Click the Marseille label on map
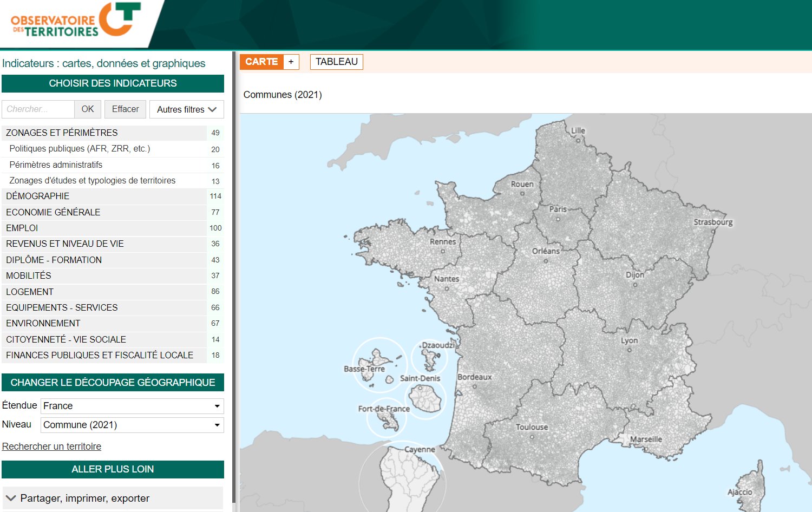Viewport: 812px width, 512px height. [x=646, y=439]
